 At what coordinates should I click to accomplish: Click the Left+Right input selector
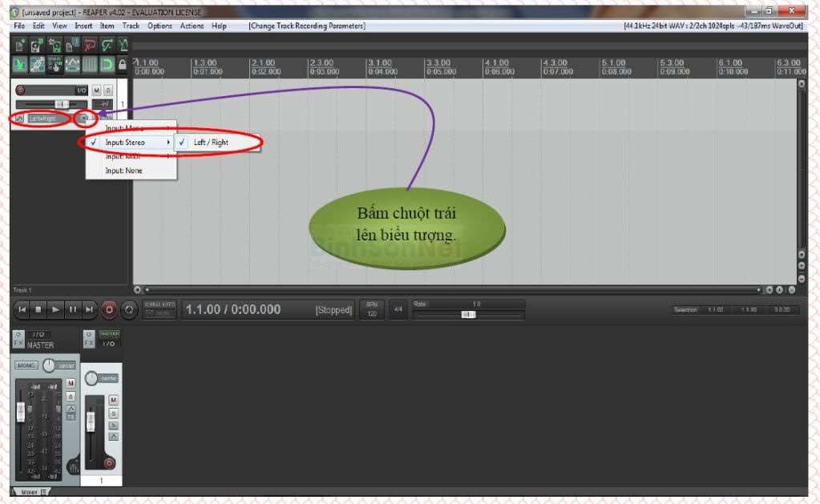pyautogui.click(x=45, y=119)
